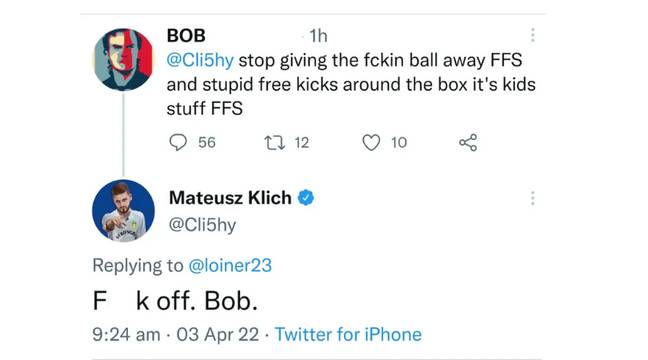Click the 9:24 am 03 Apr 22 timestamp
Screen dimensions: 648x360
point(176,334)
